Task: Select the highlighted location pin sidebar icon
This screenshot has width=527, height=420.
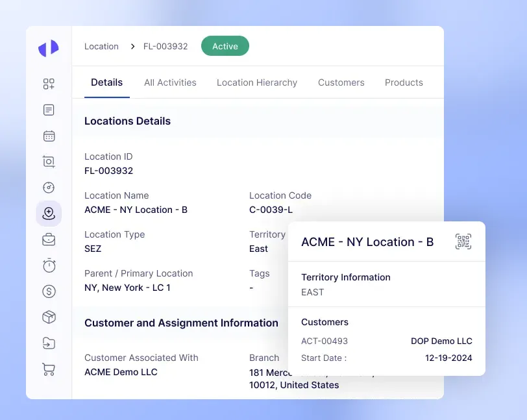Action: [x=49, y=214]
